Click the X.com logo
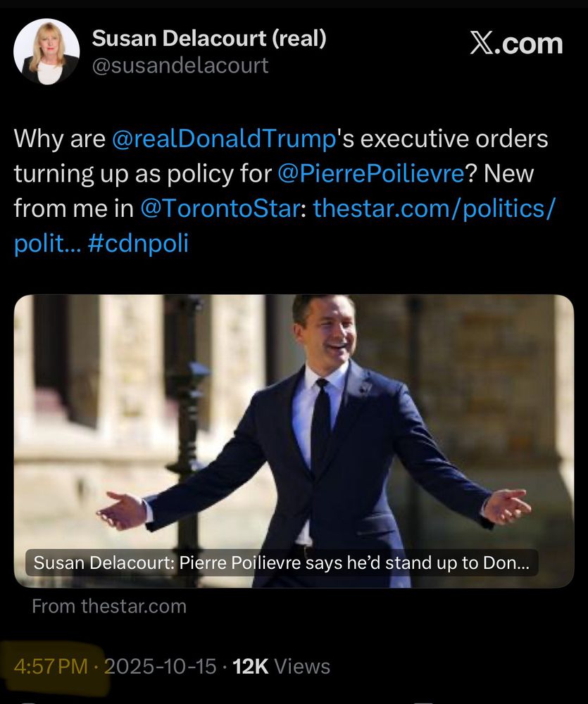Screen dimensions: 588x704 click(x=516, y=44)
